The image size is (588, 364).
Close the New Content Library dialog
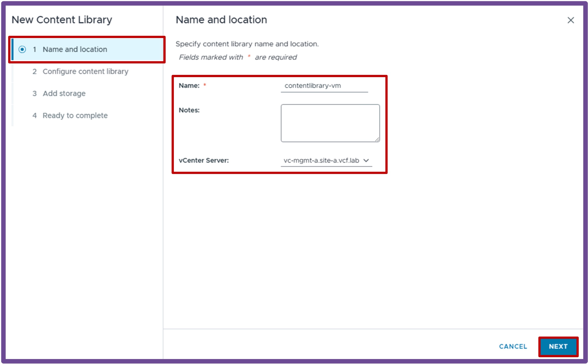(x=571, y=20)
